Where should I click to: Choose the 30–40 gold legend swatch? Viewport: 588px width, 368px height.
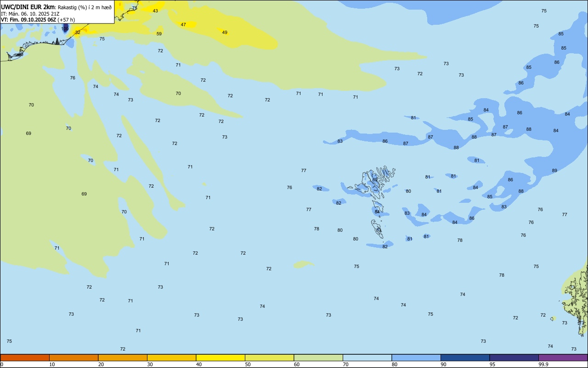point(171,357)
